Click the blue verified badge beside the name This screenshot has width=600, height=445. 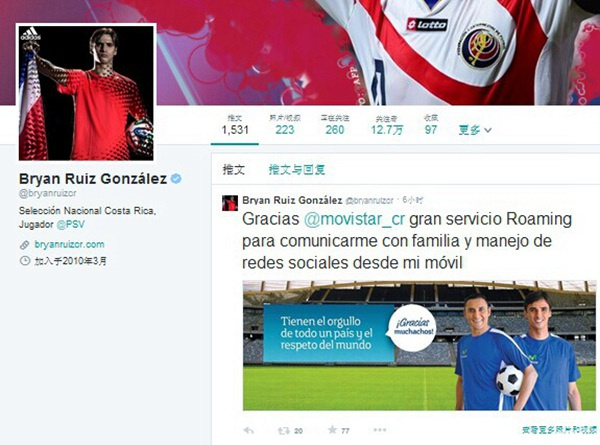[176, 179]
